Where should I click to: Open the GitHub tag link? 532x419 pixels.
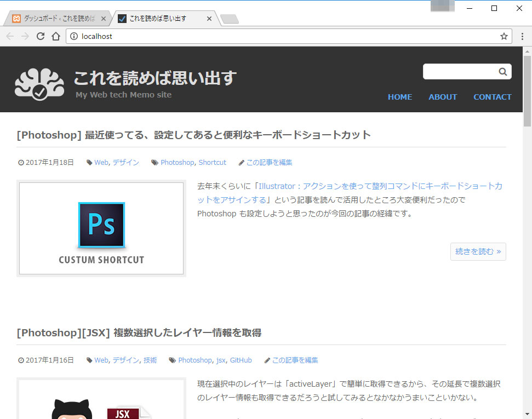241,360
